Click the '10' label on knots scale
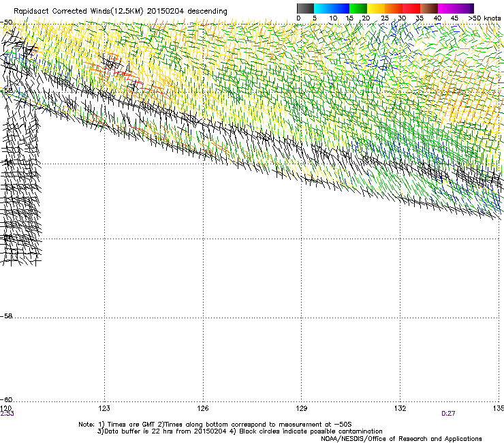This screenshot has width=504, height=443. pyautogui.click(x=333, y=18)
